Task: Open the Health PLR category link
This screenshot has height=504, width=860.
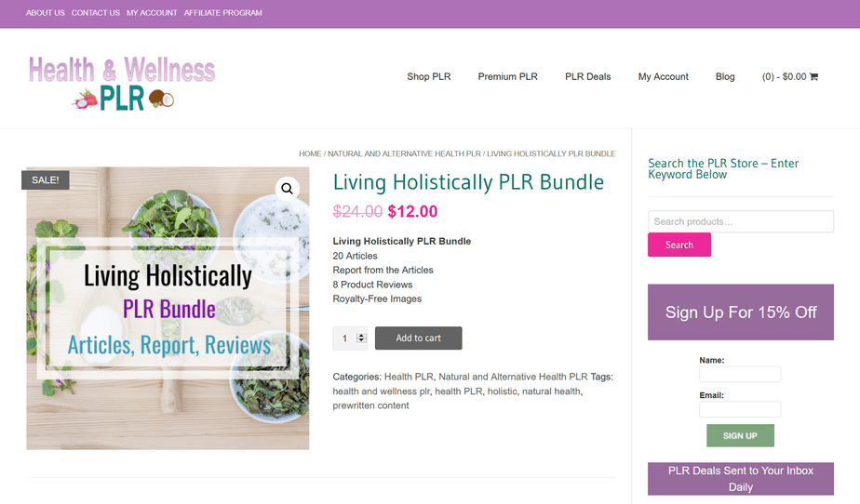Action: pyautogui.click(x=409, y=377)
